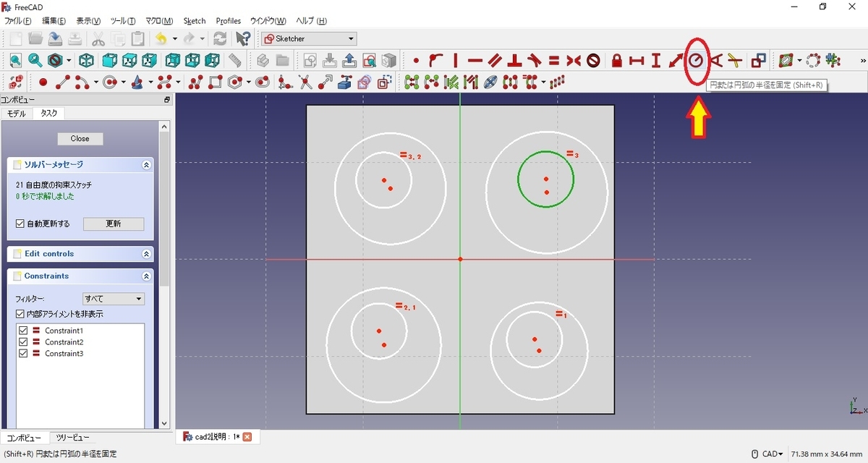This screenshot has height=463, width=868.
Task: Select the radius constraint tool
Action: pyautogui.click(x=696, y=61)
